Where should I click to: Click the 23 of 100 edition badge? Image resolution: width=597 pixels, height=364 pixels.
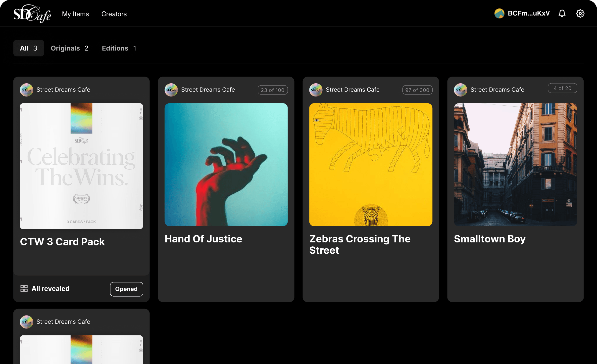[x=272, y=90]
